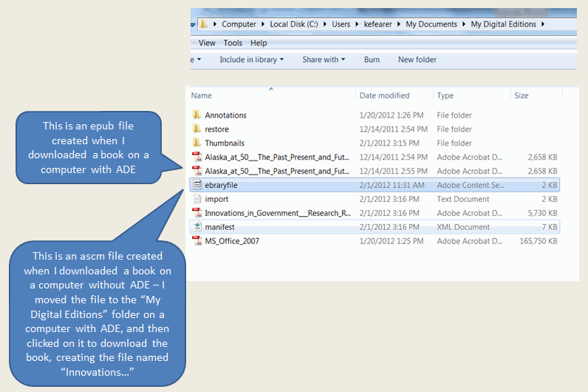Click the manifest XML document icon
The height and width of the screenshot is (392, 588).
(x=196, y=227)
